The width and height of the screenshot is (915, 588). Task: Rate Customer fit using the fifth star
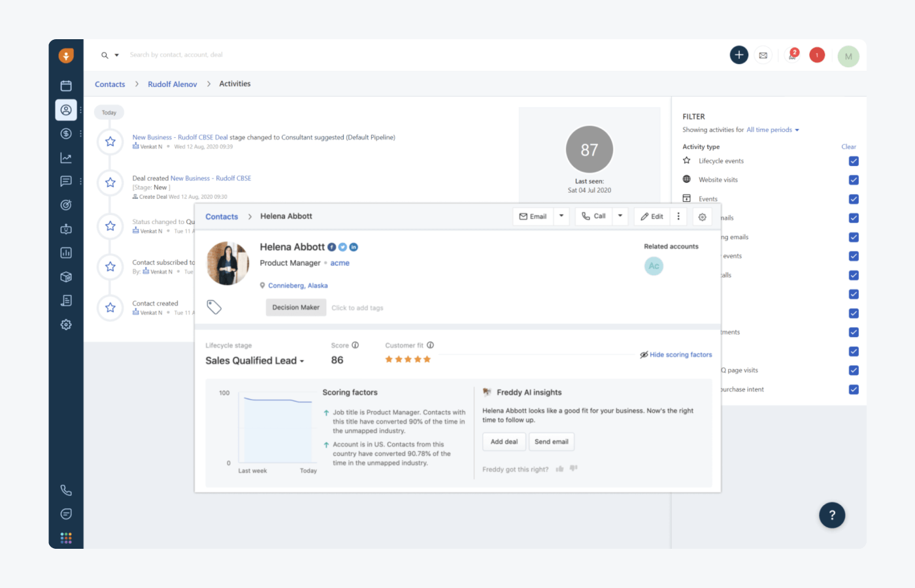coord(427,359)
